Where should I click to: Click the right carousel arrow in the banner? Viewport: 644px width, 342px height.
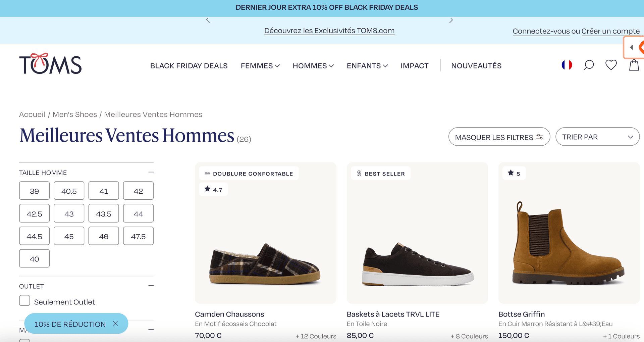click(451, 20)
